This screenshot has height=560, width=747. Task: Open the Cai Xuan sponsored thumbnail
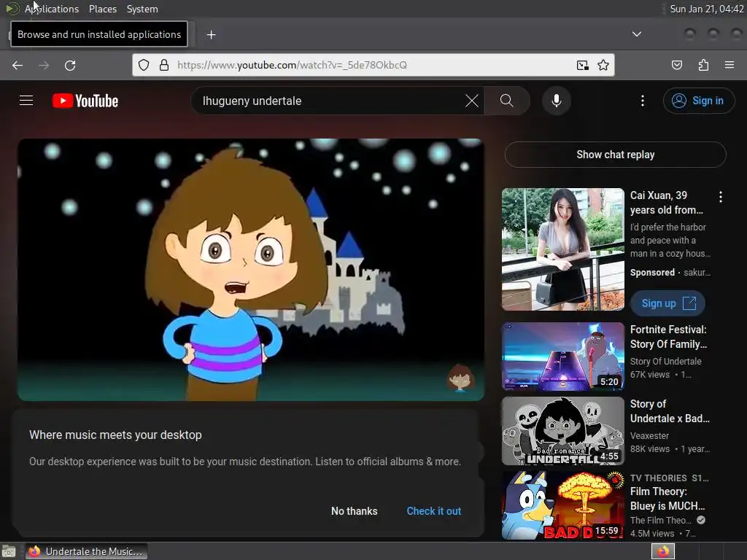[562, 249]
